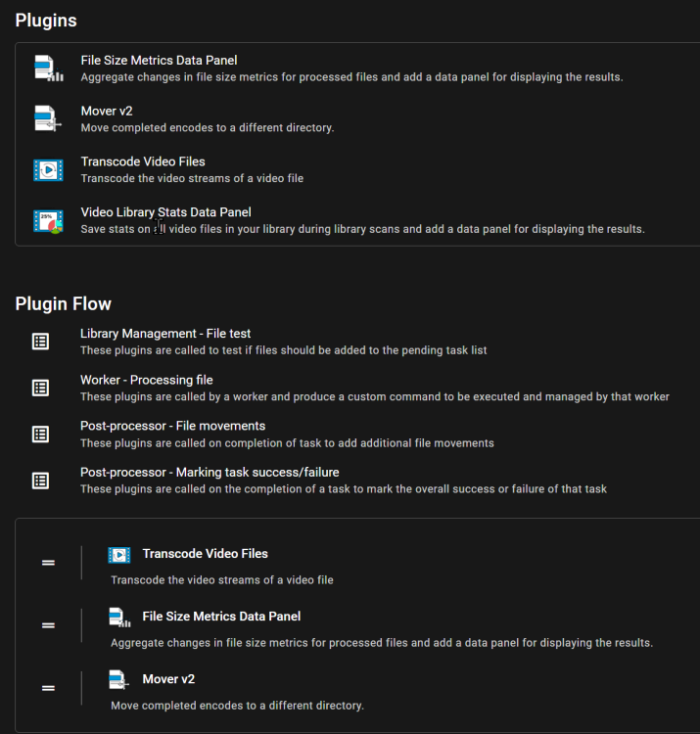Click Mover v2 icon in flow list

click(118, 680)
